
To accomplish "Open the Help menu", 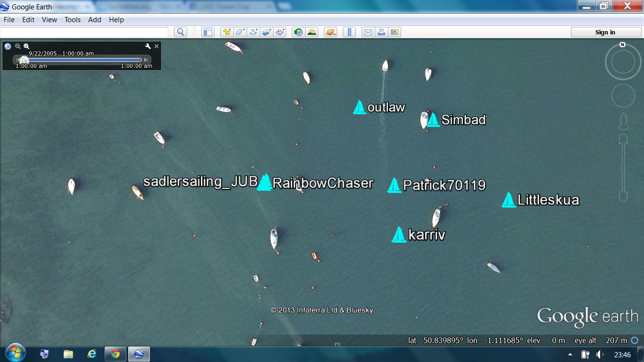I will pyautogui.click(x=116, y=20).
